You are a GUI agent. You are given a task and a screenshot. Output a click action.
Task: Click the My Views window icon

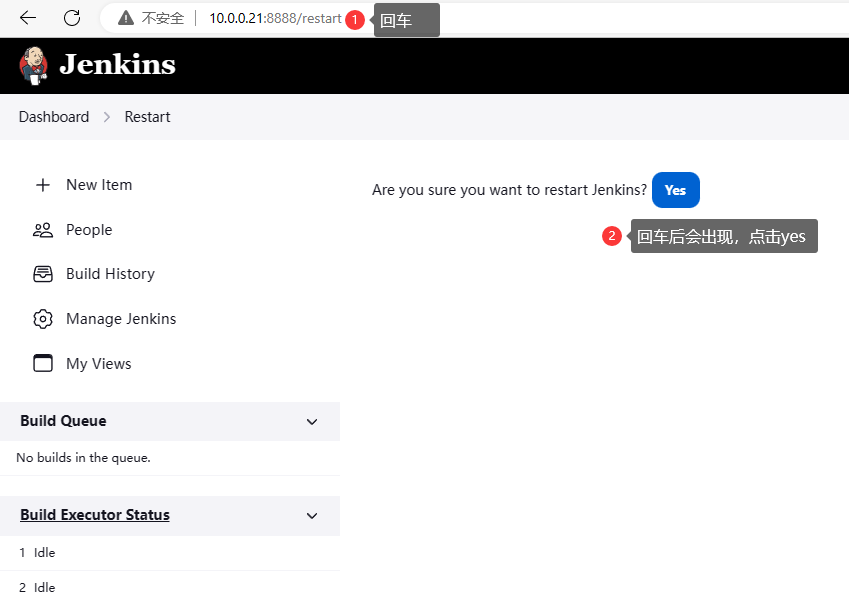click(x=43, y=363)
